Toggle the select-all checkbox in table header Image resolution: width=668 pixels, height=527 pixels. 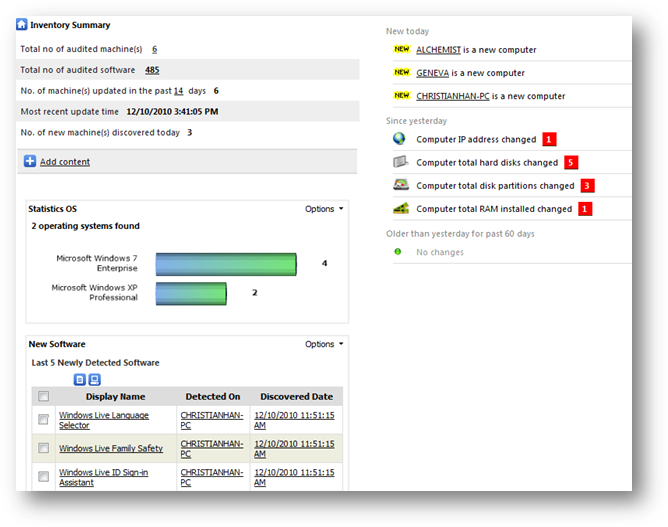tap(43, 397)
